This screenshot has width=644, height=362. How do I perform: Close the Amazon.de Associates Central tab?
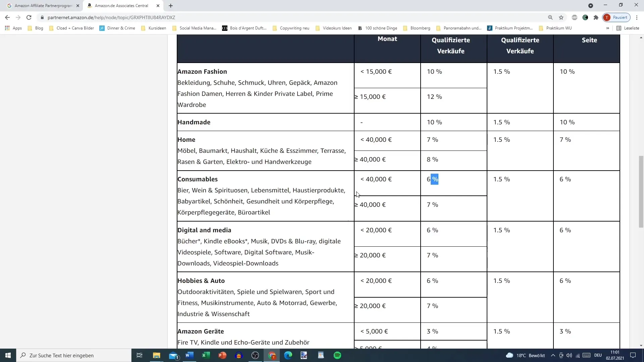click(x=158, y=6)
